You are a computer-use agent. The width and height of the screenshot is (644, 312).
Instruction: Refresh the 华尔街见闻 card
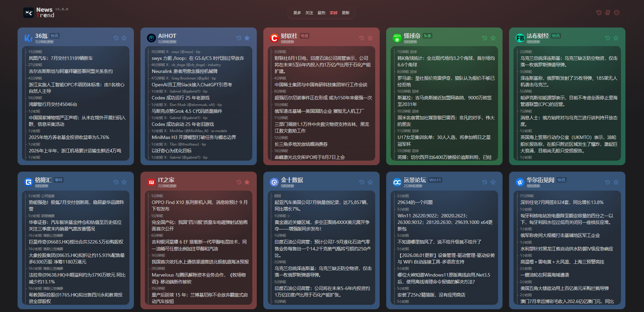[x=608, y=182]
